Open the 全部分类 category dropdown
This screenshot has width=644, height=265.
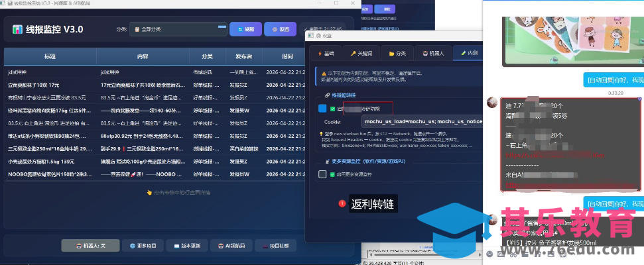[x=178, y=30]
